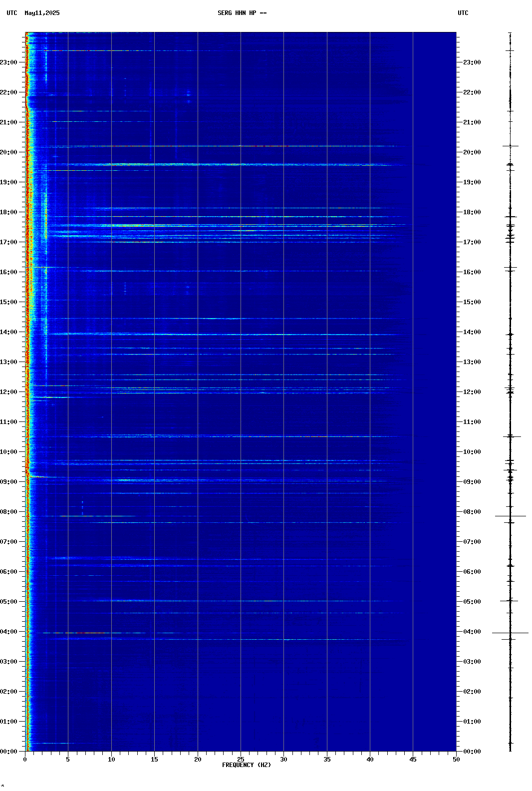Click the widest seismogram spike just before 04:00
The width and height of the screenshot is (532, 791).
pyautogui.click(x=510, y=633)
